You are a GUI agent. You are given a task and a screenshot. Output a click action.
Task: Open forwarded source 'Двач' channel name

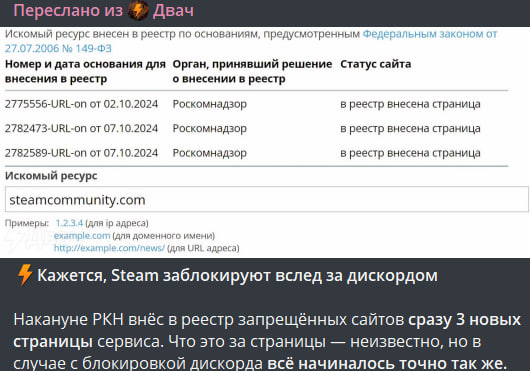point(173,10)
